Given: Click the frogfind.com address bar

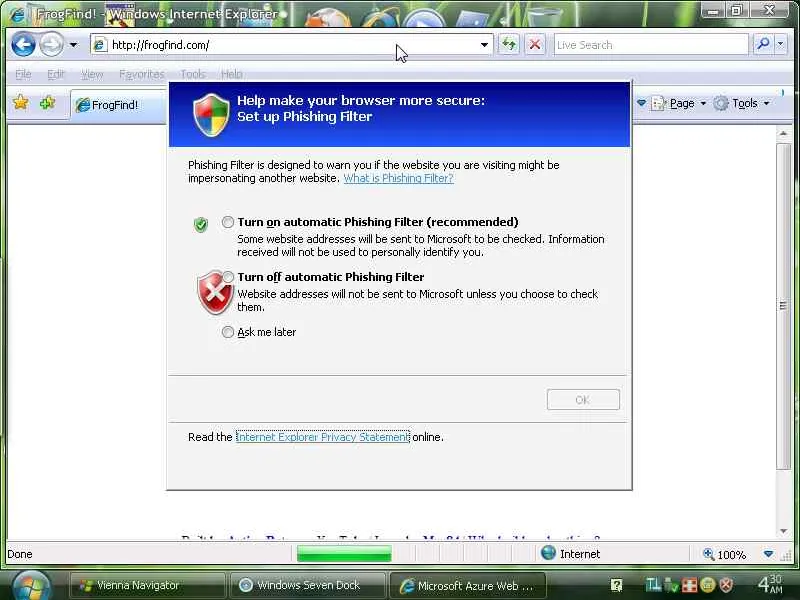Looking at the screenshot, I should pyautogui.click(x=291, y=45).
